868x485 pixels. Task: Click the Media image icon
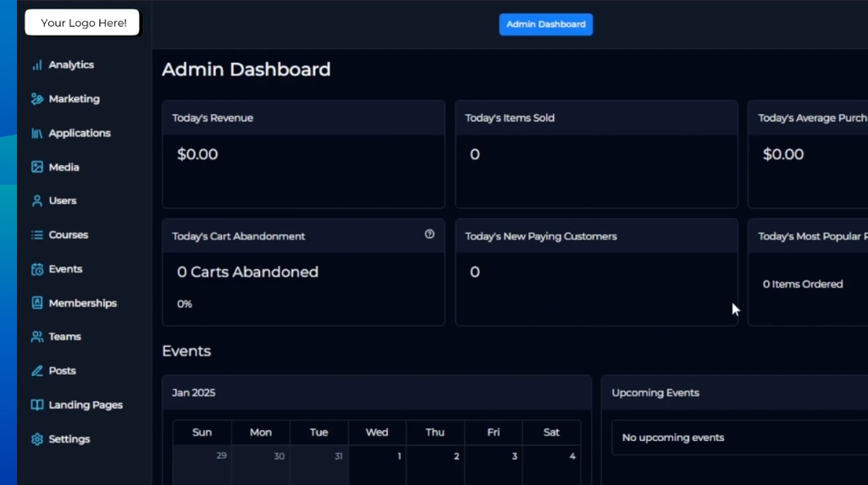click(37, 168)
